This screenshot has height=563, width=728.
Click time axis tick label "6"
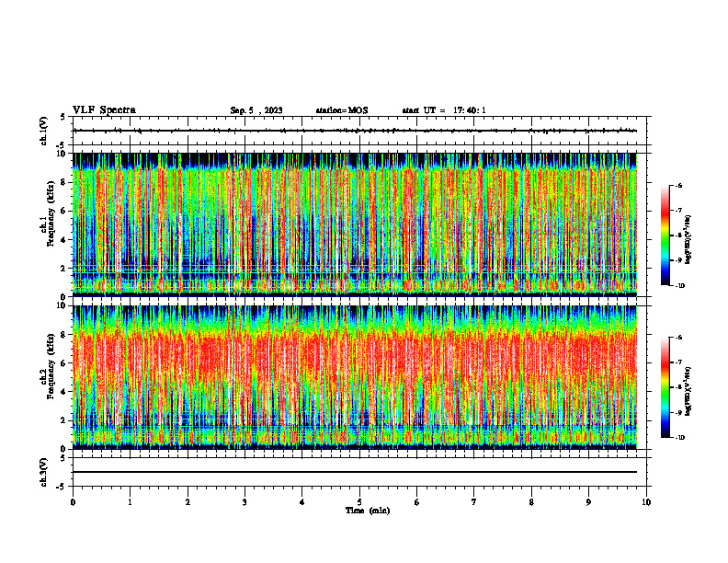417,502
